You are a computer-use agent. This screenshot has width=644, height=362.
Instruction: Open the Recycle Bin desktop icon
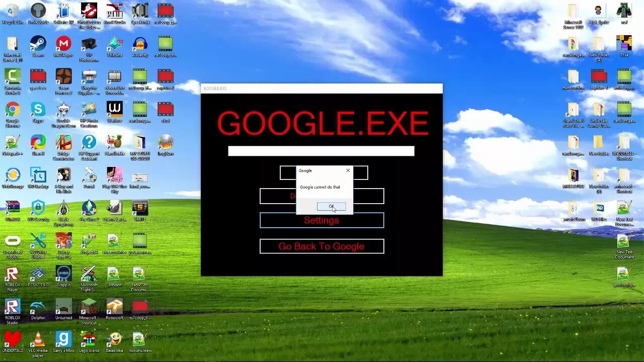13,14
